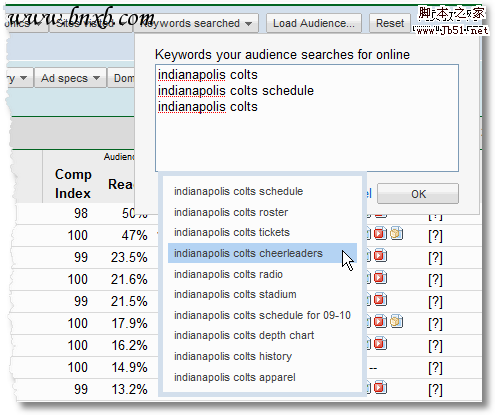Open the [?] help link in the 21.5% row
This screenshot has height=415, width=495.
(435, 302)
